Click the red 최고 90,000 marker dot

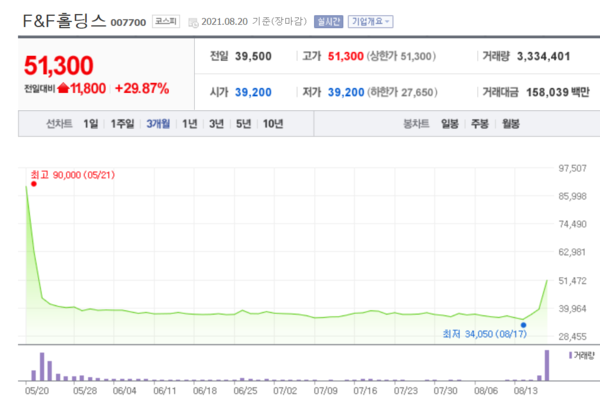tap(34, 184)
